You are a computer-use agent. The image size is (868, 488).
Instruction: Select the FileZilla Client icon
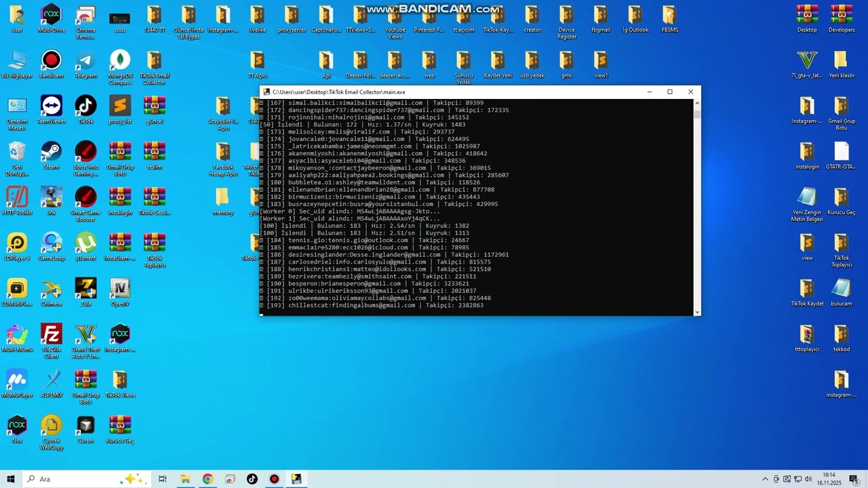click(52, 341)
